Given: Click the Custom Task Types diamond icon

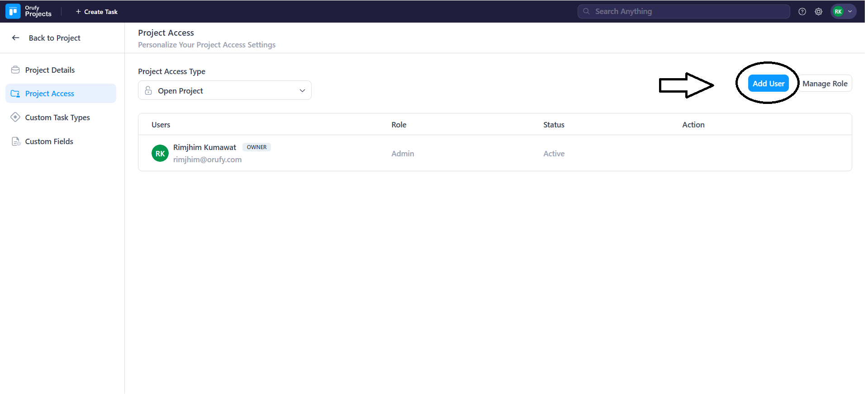Looking at the screenshot, I should 15,117.
